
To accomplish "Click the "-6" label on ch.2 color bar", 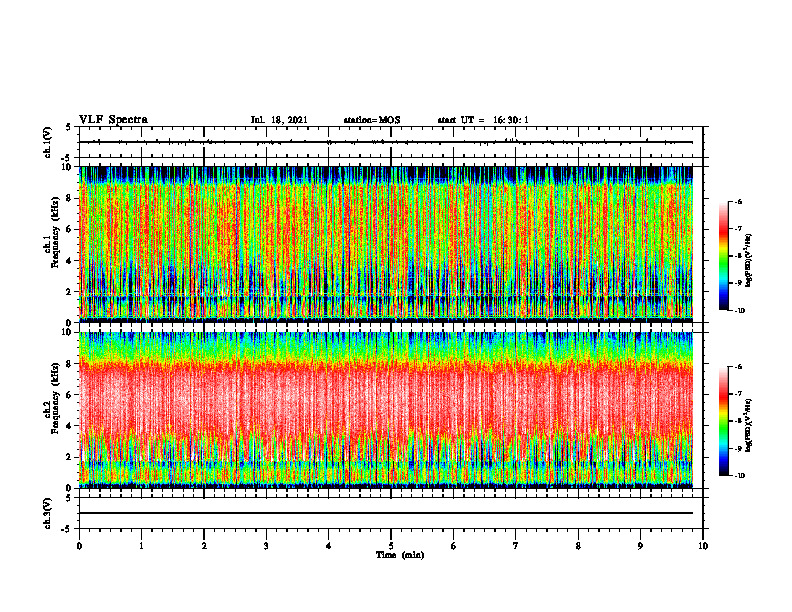I will click(x=738, y=367).
